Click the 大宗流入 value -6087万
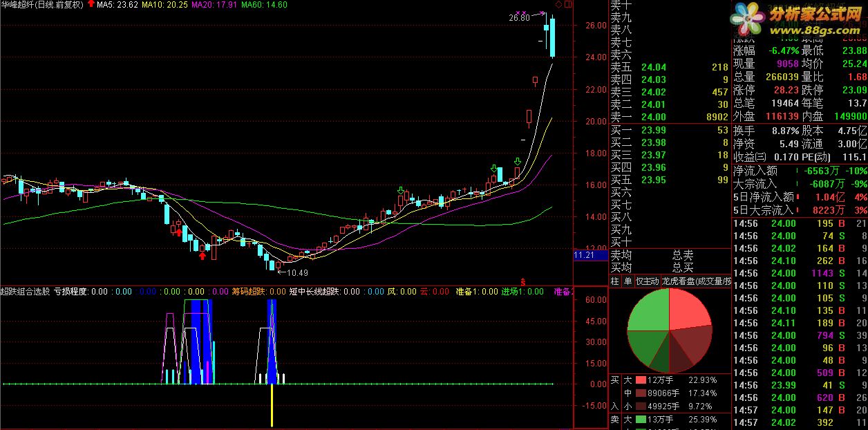This screenshot has height=430, width=868. tap(826, 184)
